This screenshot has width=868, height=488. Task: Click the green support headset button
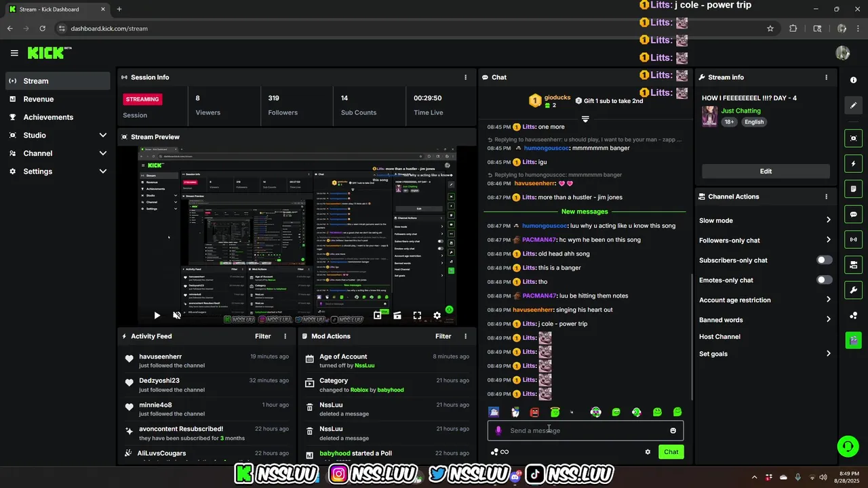click(x=848, y=446)
